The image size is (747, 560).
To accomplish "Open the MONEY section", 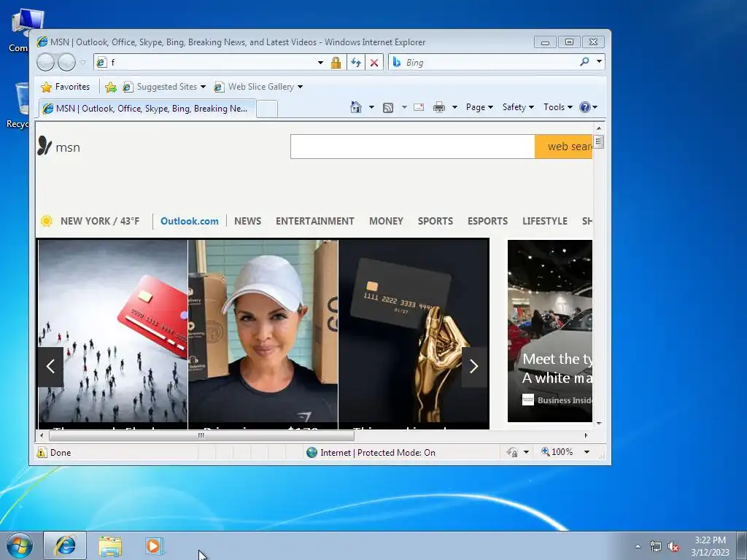I will pos(387,221).
